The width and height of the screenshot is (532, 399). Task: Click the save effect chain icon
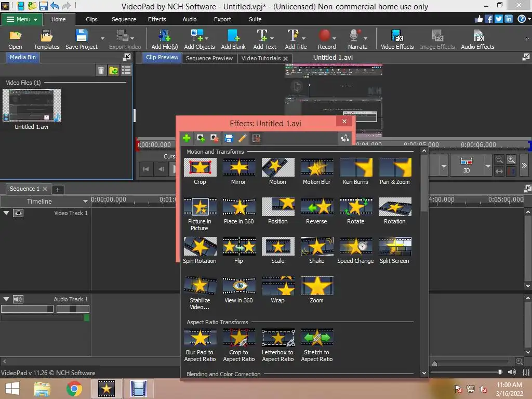(229, 138)
